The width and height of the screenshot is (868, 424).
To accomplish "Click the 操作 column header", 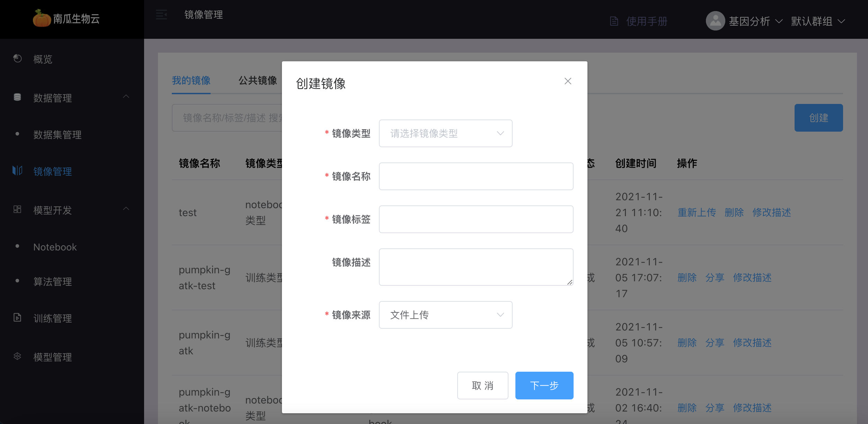I will point(687,163).
